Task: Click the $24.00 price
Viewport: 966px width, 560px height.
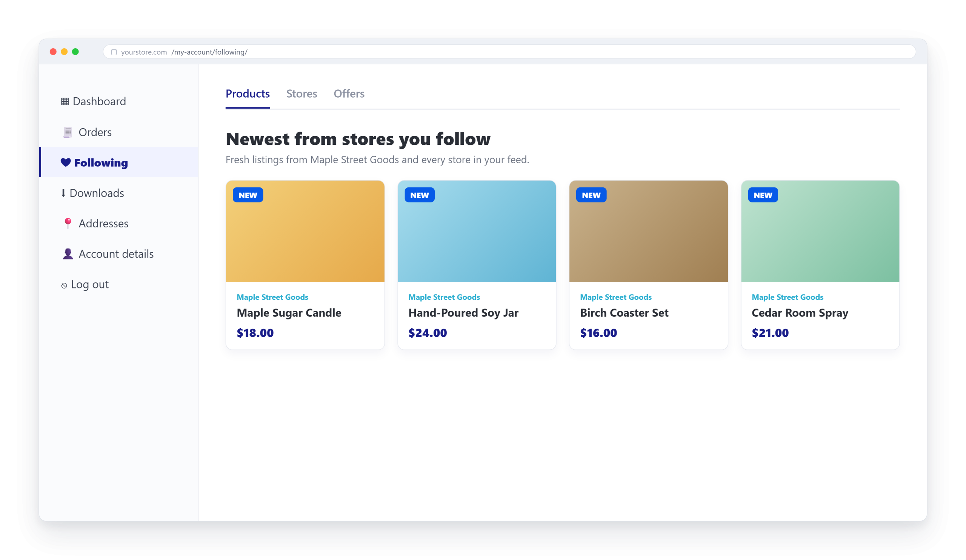Action: coord(428,333)
